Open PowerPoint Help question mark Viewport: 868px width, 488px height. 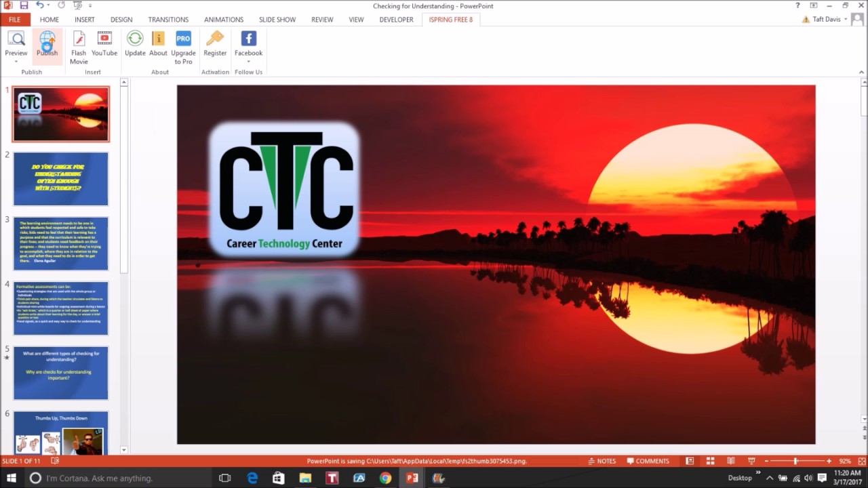pyautogui.click(x=797, y=5)
